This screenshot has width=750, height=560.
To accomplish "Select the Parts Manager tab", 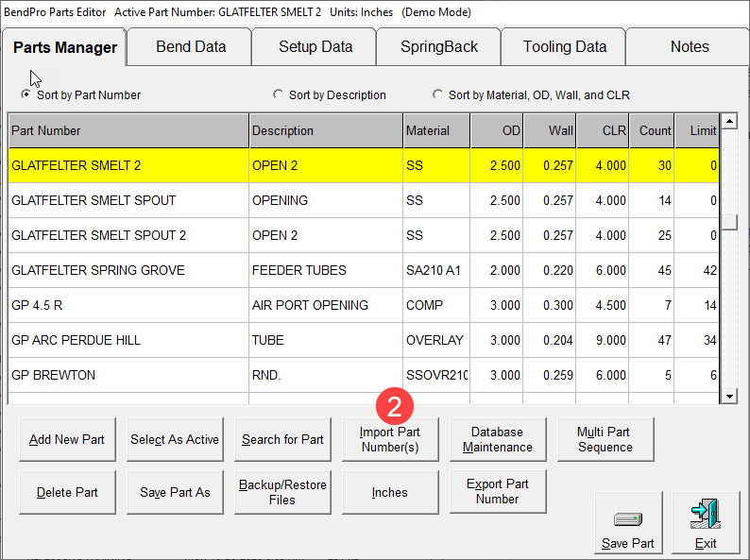I will 65,47.
